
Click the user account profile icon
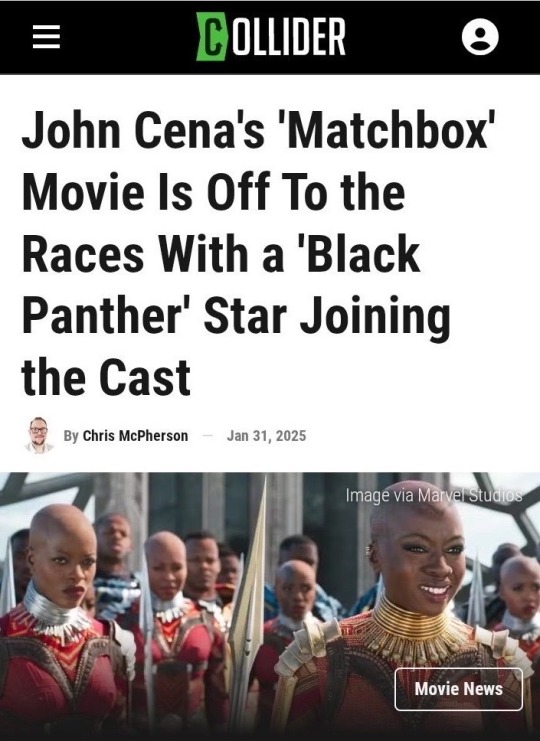coord(480,37)
